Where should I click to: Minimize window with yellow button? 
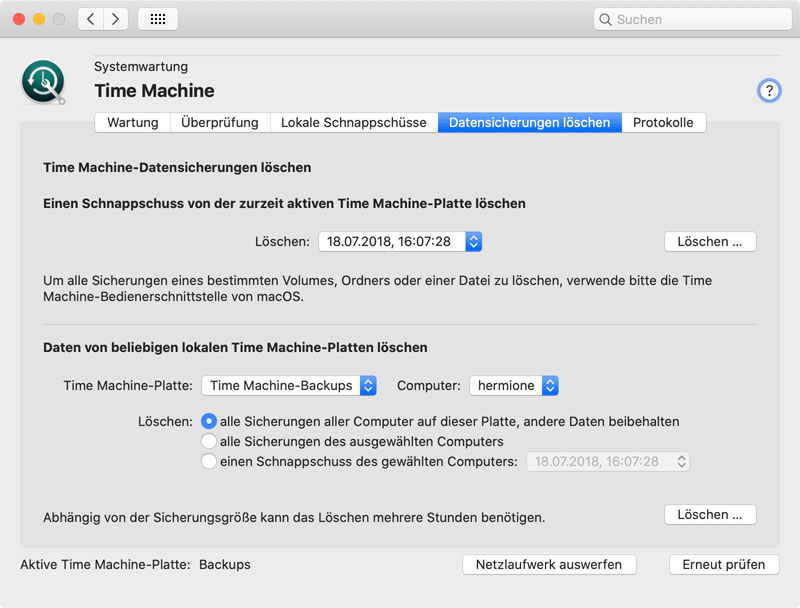click(x=39, y=19)
